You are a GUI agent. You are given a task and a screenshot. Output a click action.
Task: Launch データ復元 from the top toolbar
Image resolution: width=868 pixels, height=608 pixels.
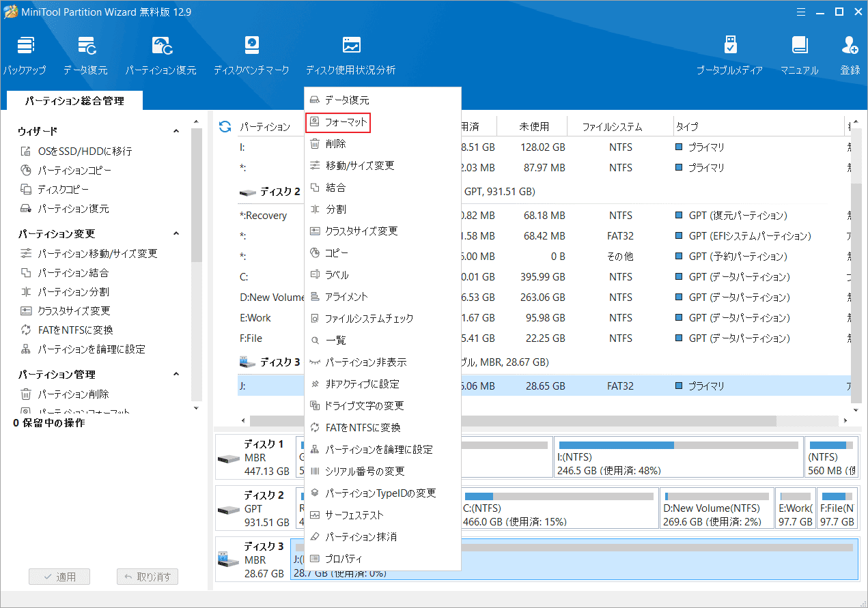[85, 56]
